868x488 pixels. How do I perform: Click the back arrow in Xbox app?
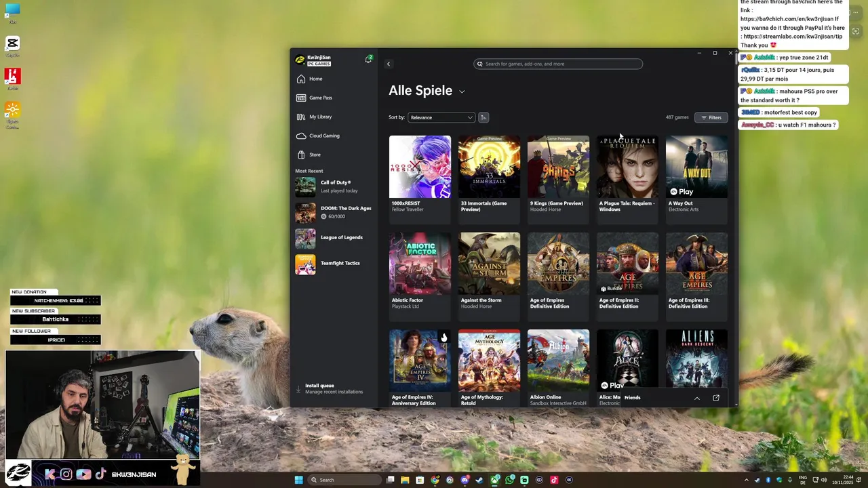[x=389, y=64]
